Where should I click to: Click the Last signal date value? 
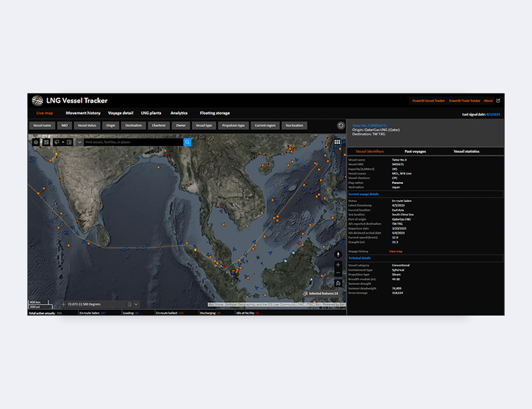coord(493,115)
